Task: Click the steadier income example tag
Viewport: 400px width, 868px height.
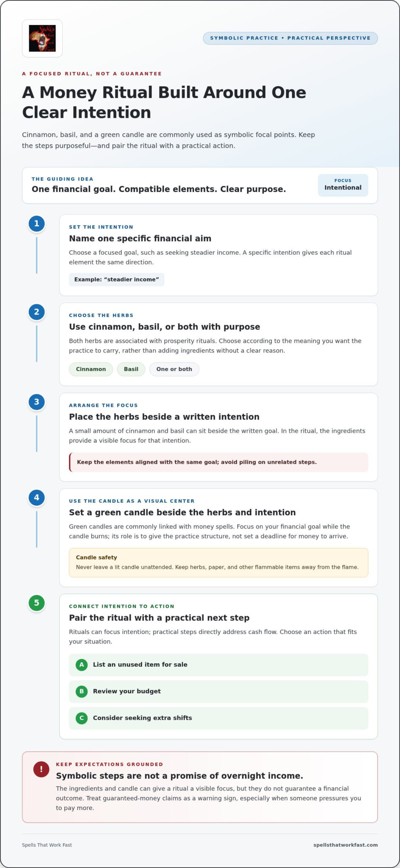Action: [x=117, y=280]
